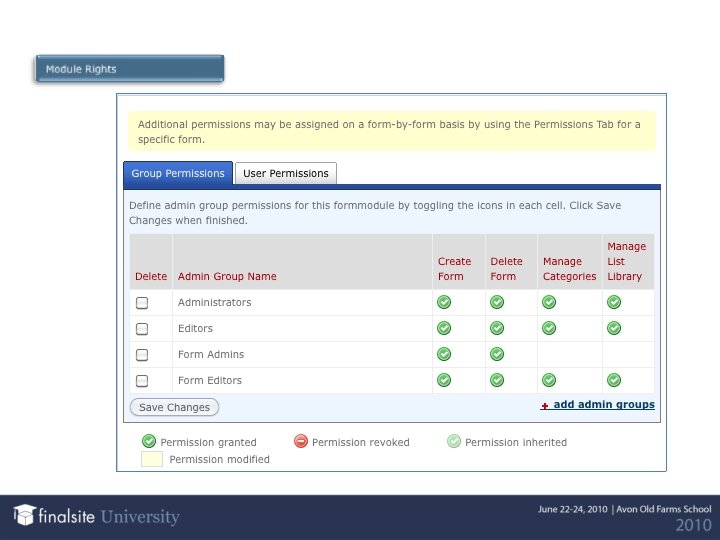The image size is (720, 540).
Task: Click the finalsite graduation cap logo
Action: [24, 515]
